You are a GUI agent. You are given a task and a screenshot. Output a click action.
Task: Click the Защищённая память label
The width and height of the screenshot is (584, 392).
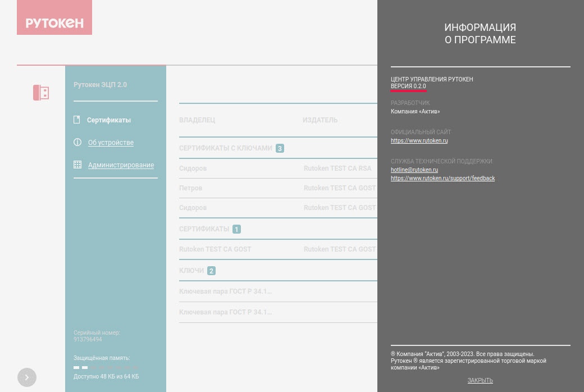point(102,358)
